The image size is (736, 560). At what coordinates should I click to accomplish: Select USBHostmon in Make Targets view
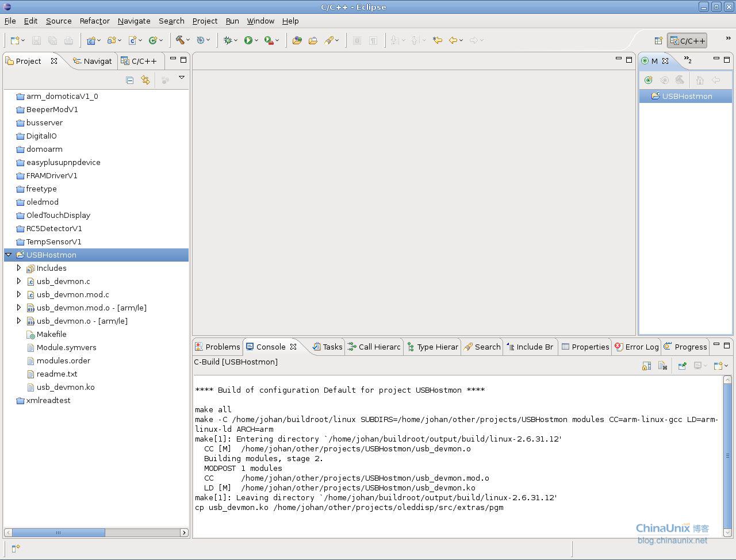(x=685, y=96)
